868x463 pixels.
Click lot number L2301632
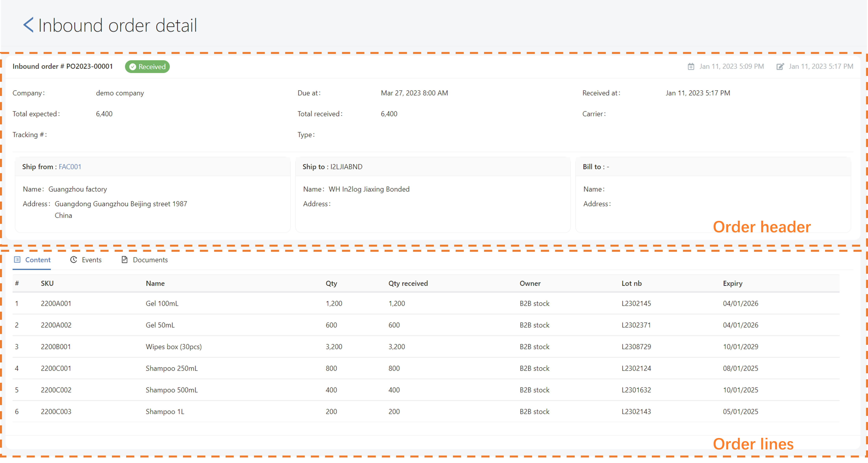(x=636, y=390)
